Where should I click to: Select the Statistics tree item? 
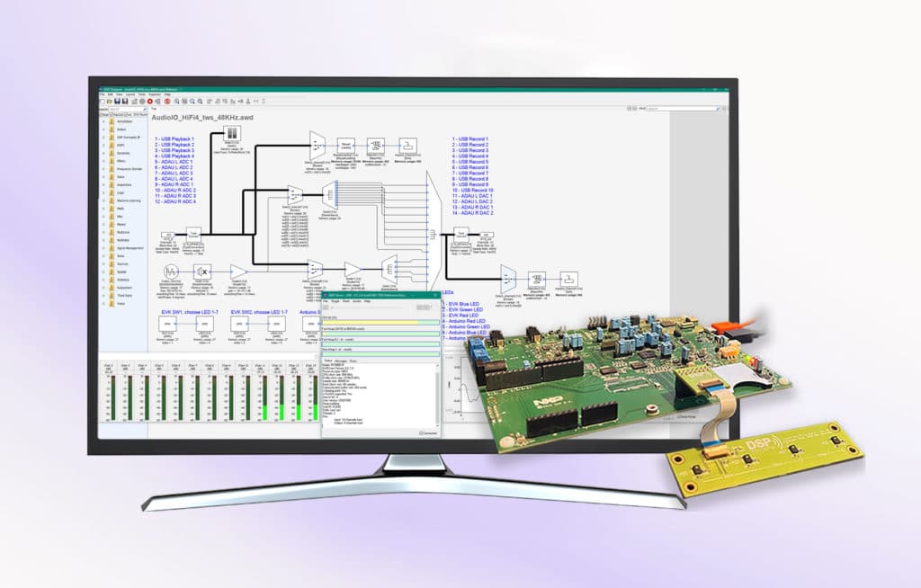[123, 280]
